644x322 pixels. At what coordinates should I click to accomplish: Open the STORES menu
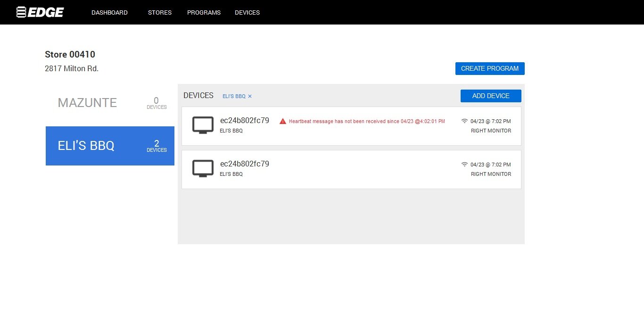tap(160, 13)
